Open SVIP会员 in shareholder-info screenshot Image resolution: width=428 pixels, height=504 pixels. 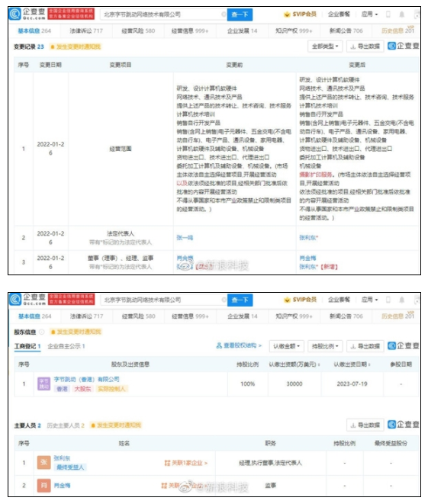coord(301,300)
